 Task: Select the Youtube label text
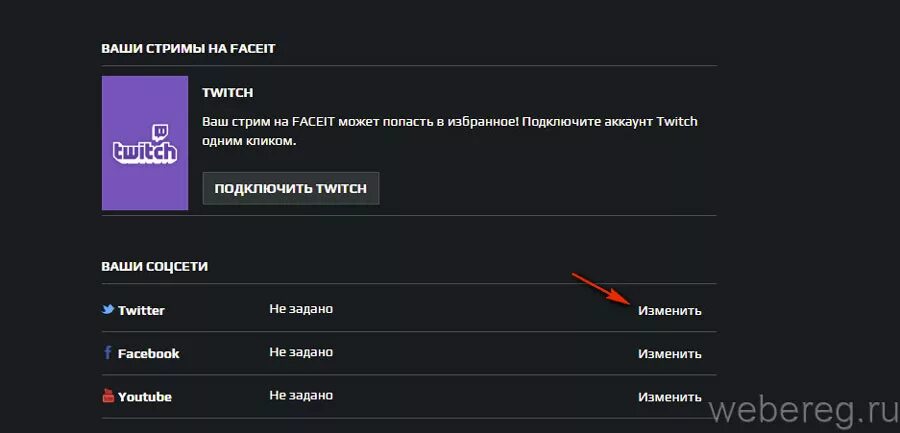click(x=144, y=396)
